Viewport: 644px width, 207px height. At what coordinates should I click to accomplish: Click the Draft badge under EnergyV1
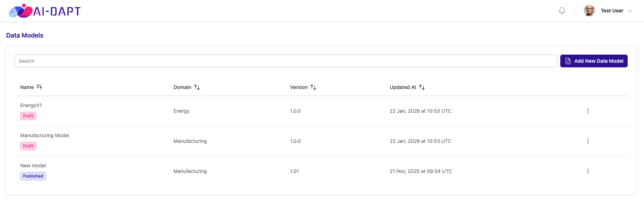[28, 116]
